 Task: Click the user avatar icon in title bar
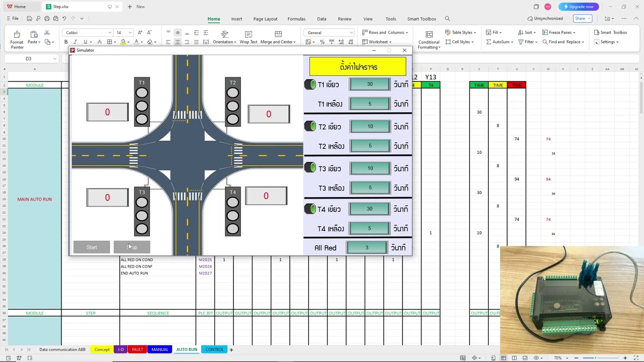[x=547, y=7]
